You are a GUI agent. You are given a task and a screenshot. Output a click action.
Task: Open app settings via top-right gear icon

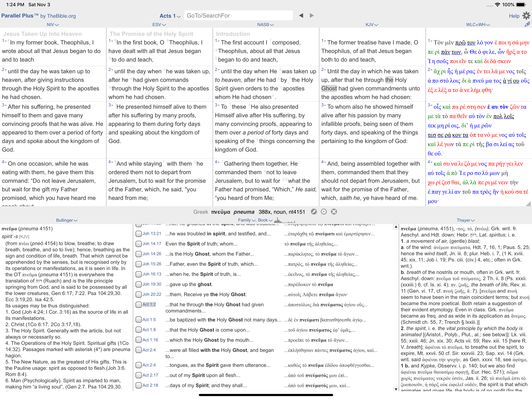click(526, 15)
